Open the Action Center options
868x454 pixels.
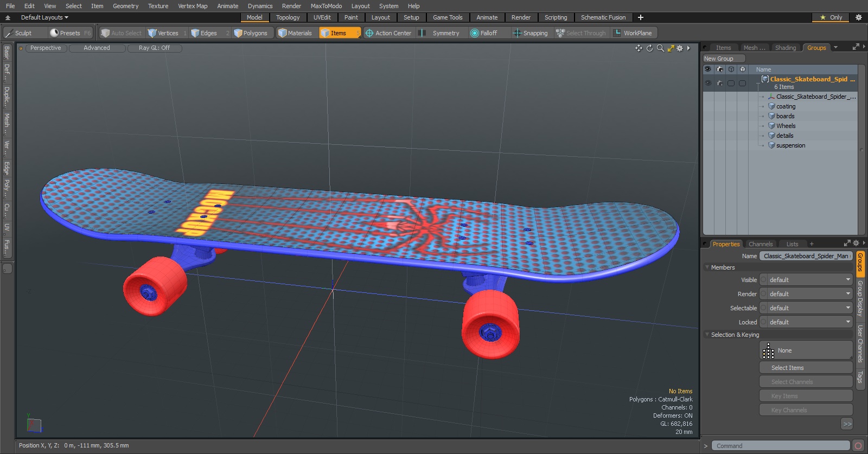(388, 33)
